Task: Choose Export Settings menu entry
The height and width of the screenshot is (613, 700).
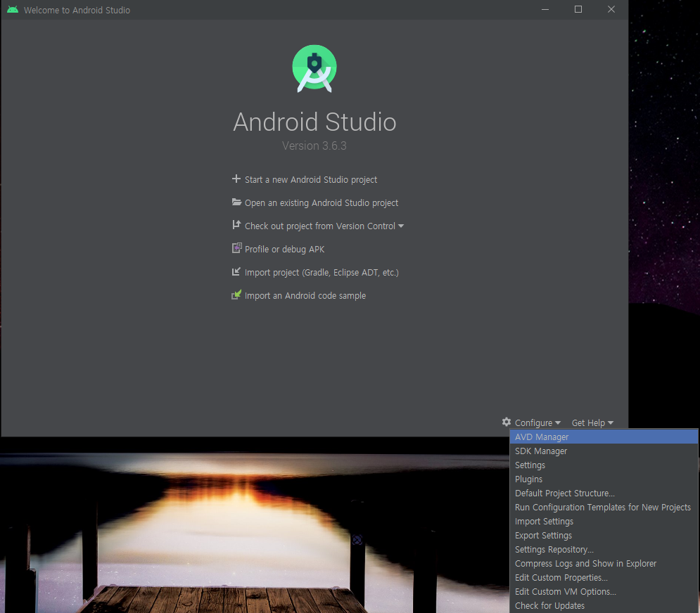Action: point(604,536)
